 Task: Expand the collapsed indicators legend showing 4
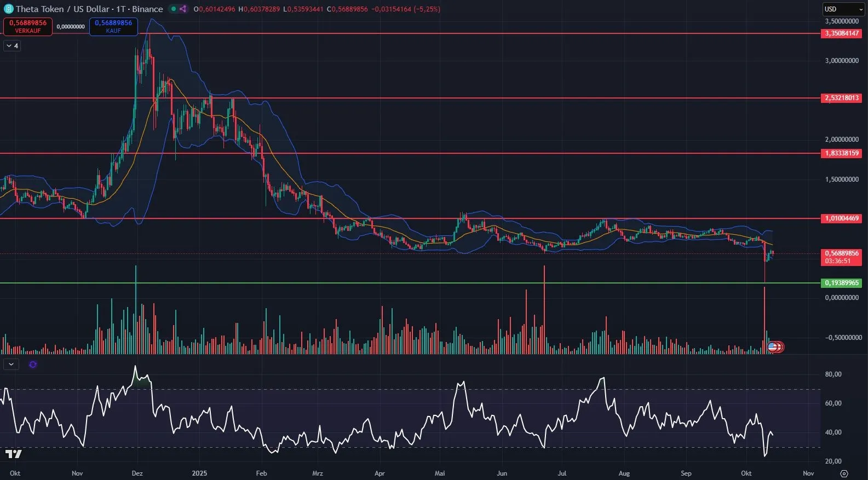coord(12,46)
